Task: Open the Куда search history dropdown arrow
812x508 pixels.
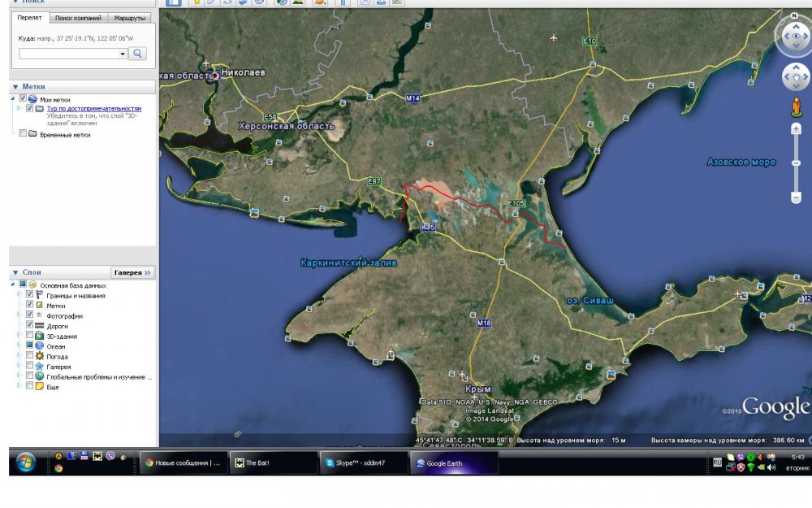Action: [x=123, y=54]
